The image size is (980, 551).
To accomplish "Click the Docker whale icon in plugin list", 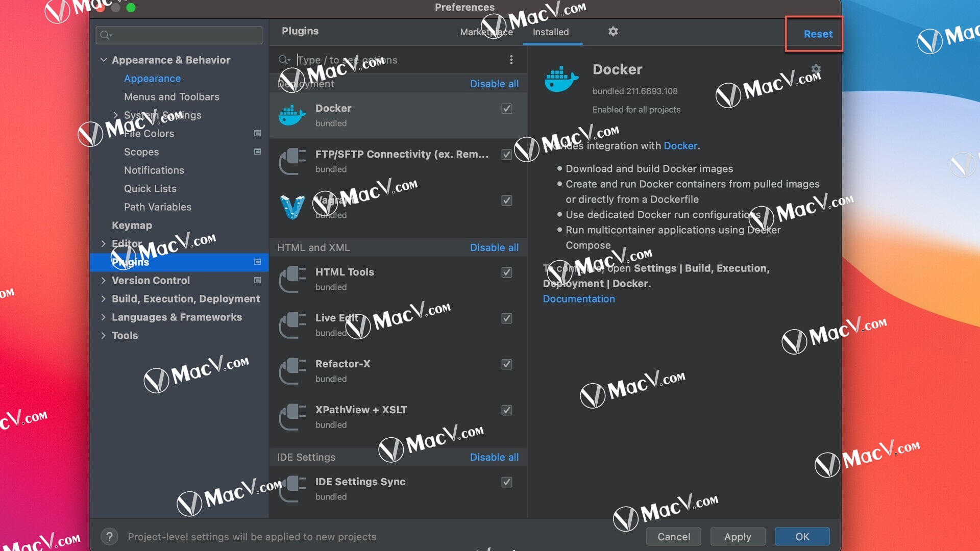I will [292, 115].
